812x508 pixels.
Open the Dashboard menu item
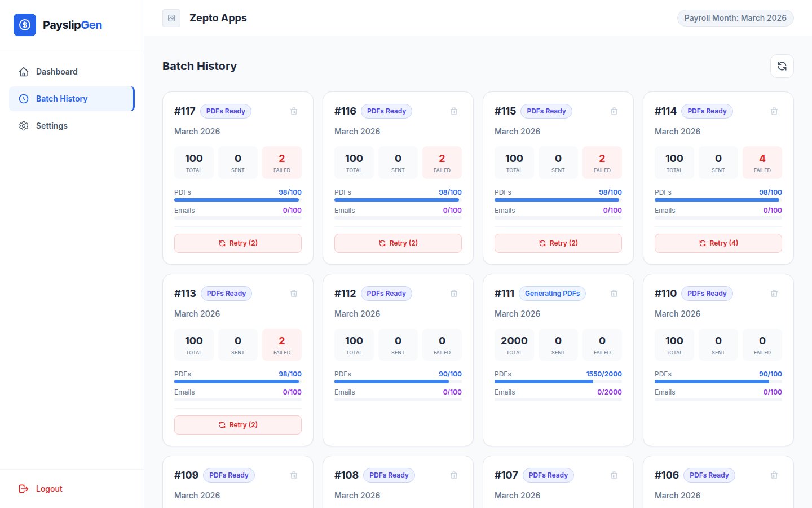(72, 72)
